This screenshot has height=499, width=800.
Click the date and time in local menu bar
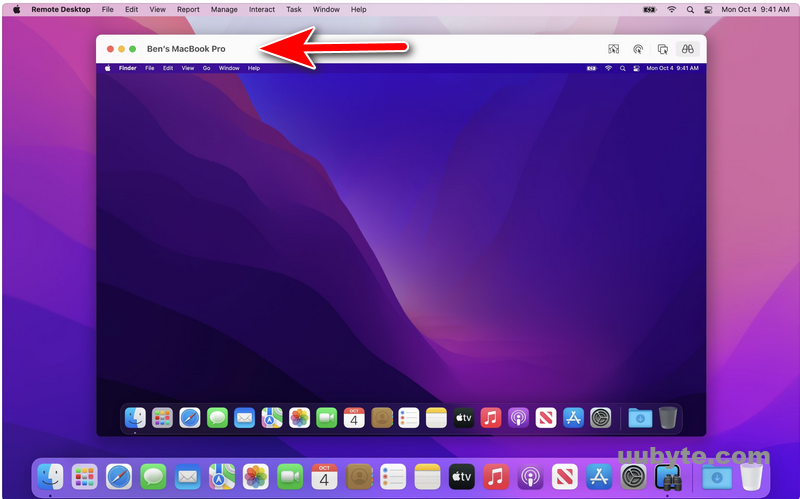coord(755,9)
